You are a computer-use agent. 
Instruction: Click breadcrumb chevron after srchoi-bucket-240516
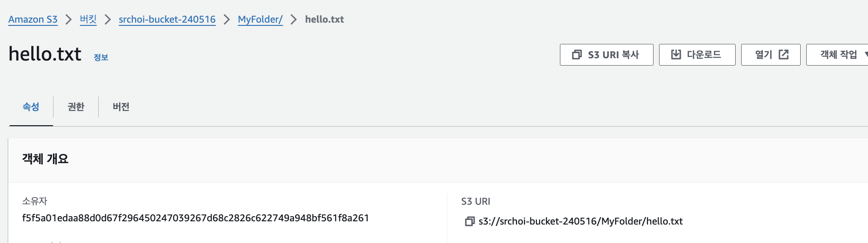click(226, 19)
